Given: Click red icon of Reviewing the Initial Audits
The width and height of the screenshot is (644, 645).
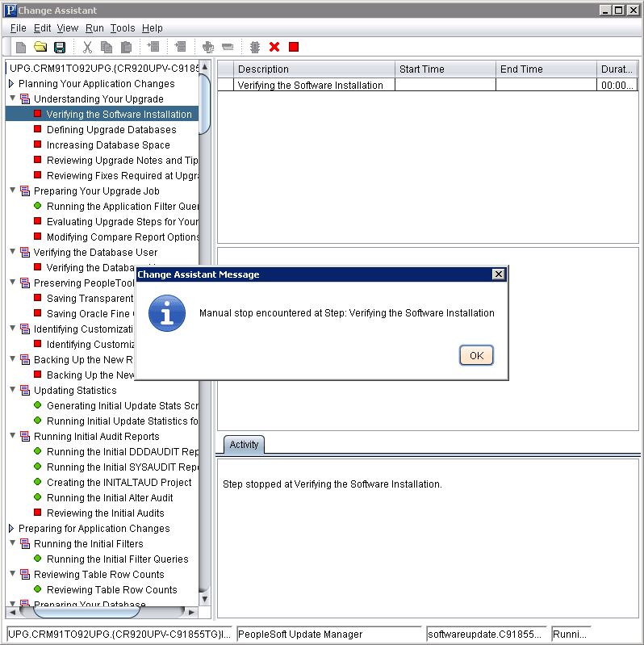Looking at the screenshot, I should (x=37, y=513).
